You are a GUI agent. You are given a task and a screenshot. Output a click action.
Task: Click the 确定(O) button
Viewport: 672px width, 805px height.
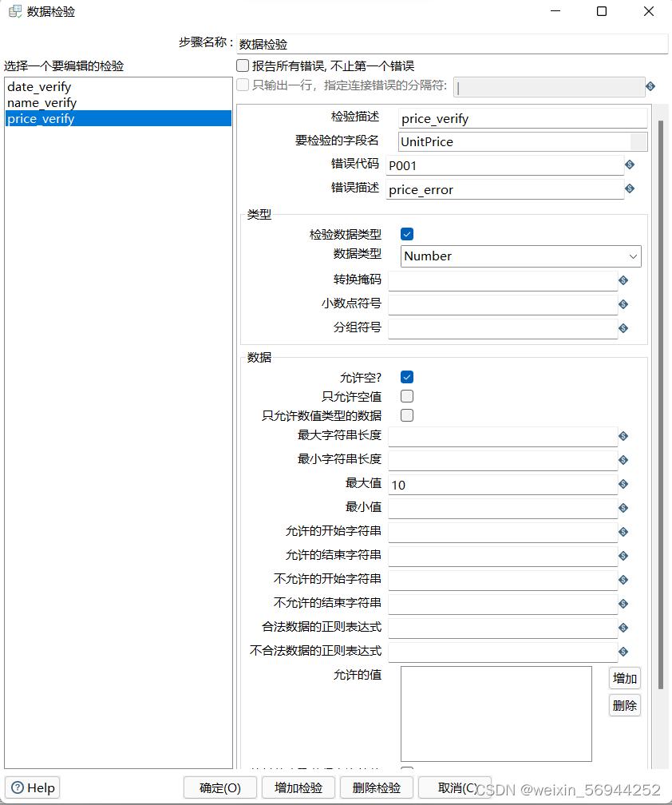tap(219, 787)
